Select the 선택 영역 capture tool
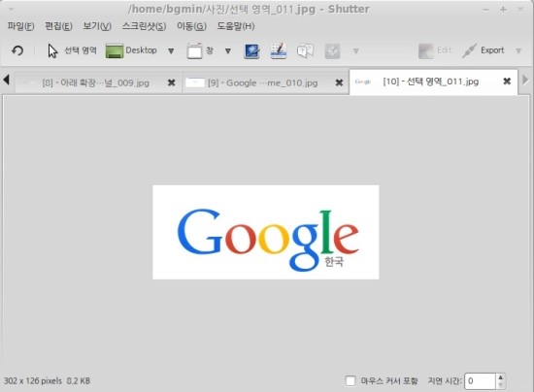The width and height of the screenshot is (534, 392). [x=72, y=50]
